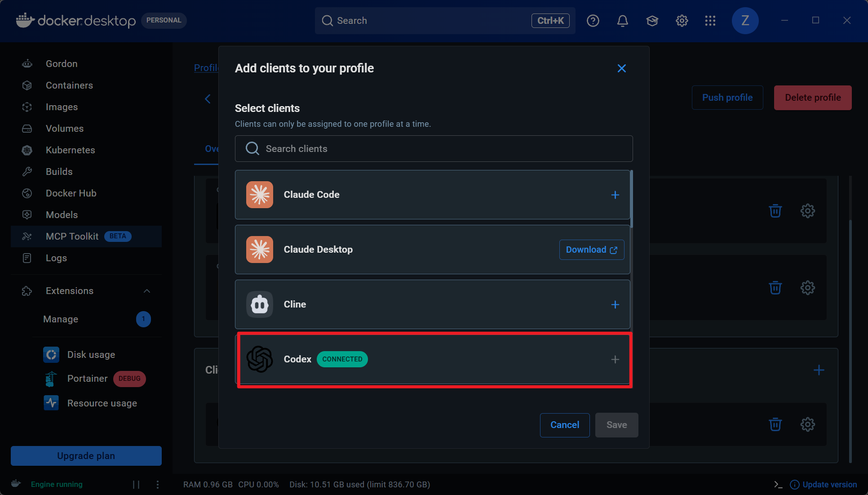Open Docker Hub from the sidebar
Viewport: 868px width, 495px height.
[71, 193]
